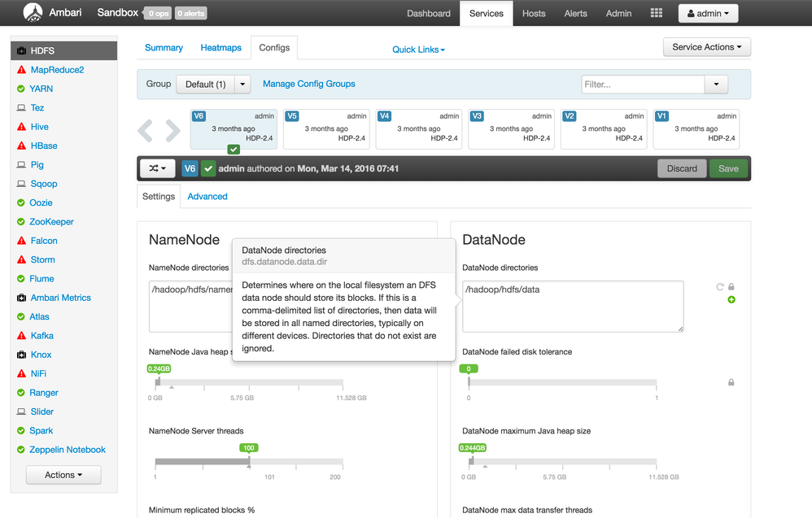The image size is (812, 518).
Task: Expand the Default (1) group dropdown
Action: 242,85
